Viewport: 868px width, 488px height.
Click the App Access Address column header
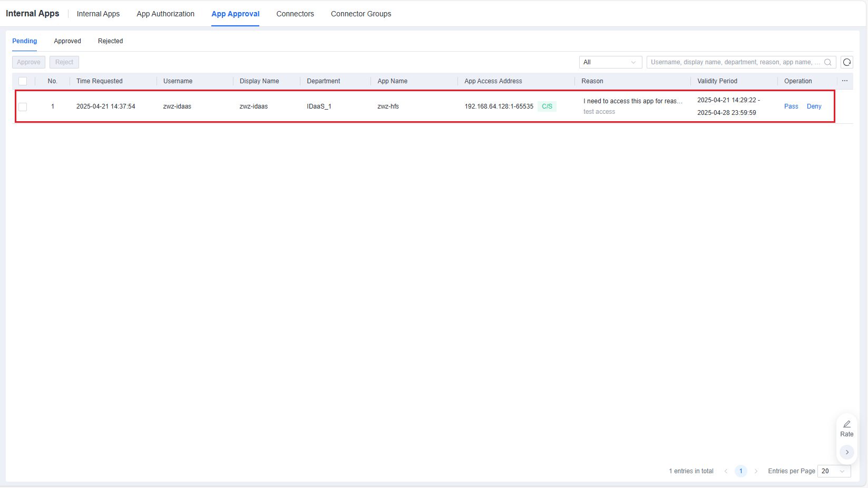click(493, 81)
